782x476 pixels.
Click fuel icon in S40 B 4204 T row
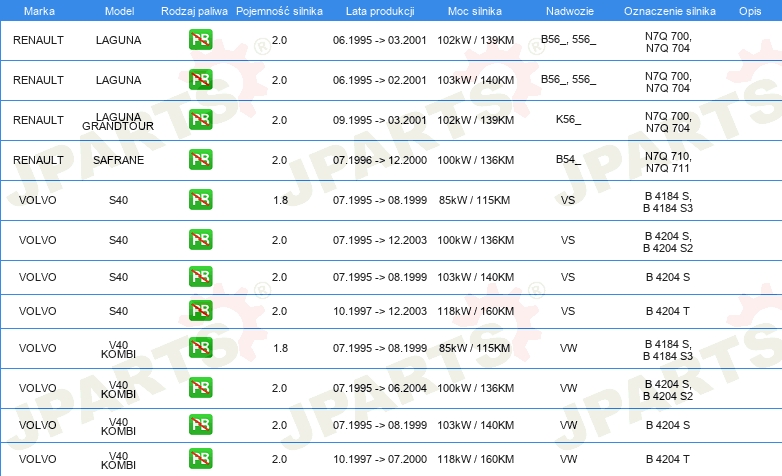pyautogui.click(x=200, y=310)
